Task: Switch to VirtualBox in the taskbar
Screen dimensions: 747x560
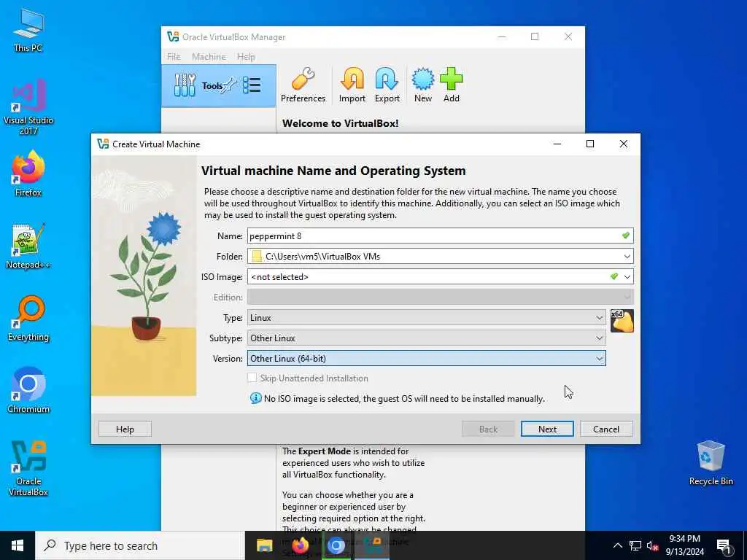Action: tap(372, 545)
